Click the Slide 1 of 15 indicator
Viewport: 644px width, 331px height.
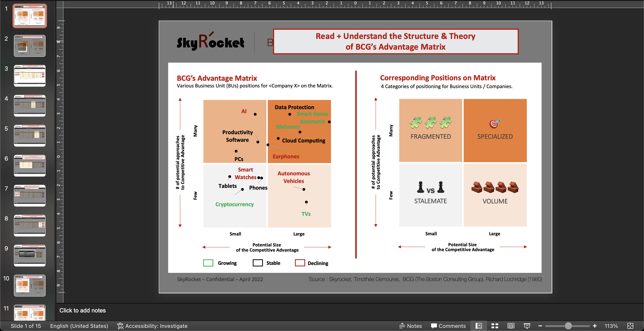pyautogui.click(x=26, y=326)
